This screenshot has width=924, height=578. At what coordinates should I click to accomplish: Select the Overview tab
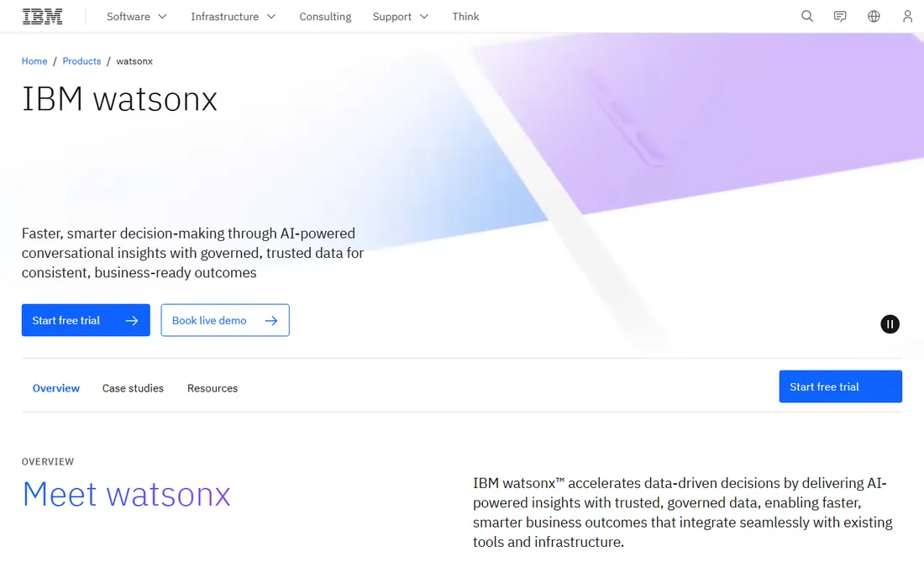tap(56, 388)
